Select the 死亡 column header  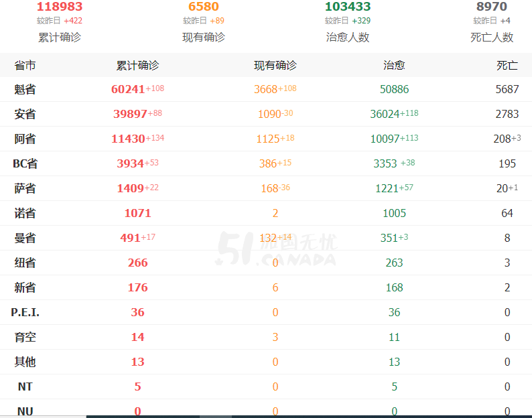coord(507,65)
